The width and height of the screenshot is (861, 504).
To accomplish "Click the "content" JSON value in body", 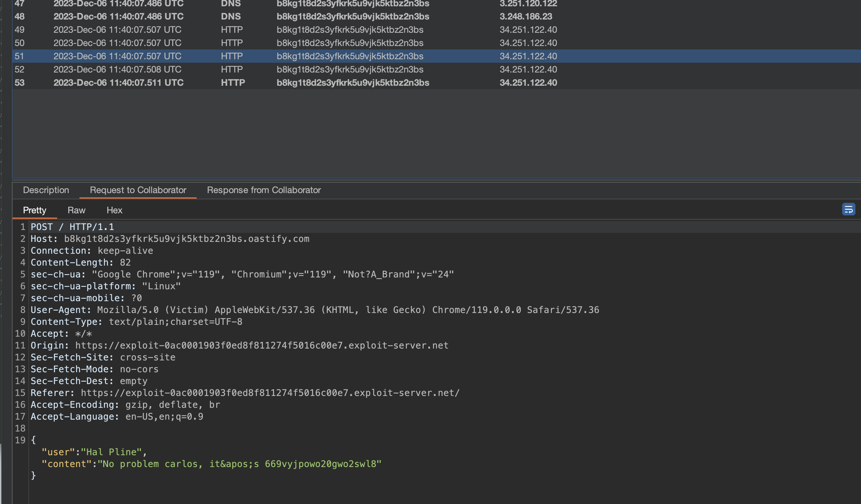I will (x=239, y=464).
